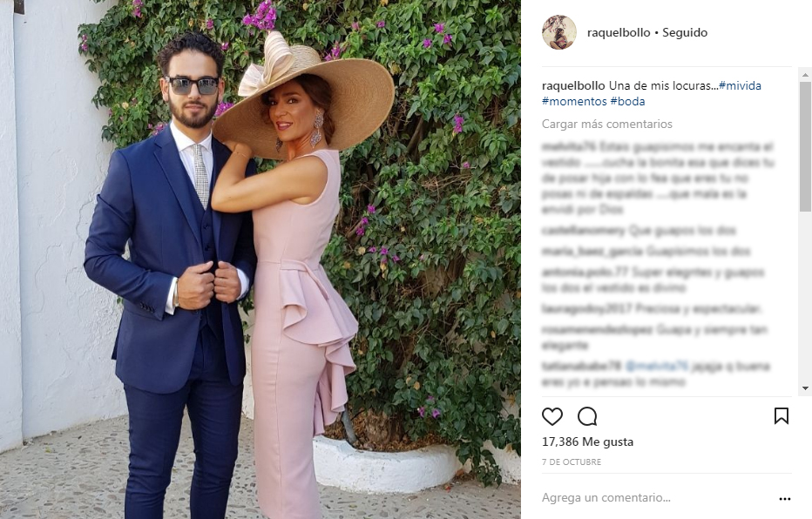812x519 pixels.
Task: Toggle the Seguido following status
Action: click(685, 32)
